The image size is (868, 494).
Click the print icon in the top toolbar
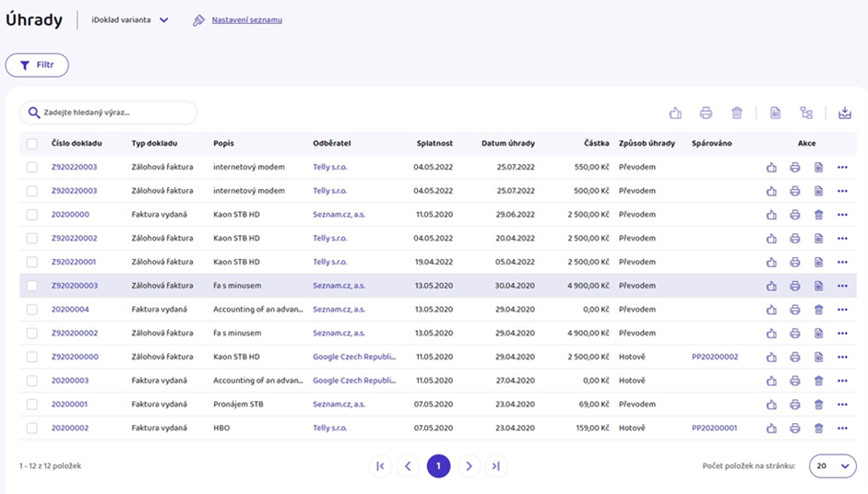click(706, 112)
